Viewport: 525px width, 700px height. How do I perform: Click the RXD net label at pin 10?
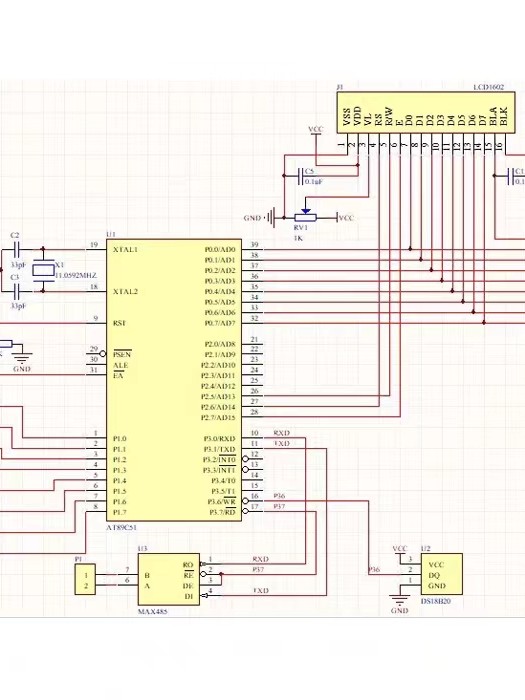click(281, 433)
